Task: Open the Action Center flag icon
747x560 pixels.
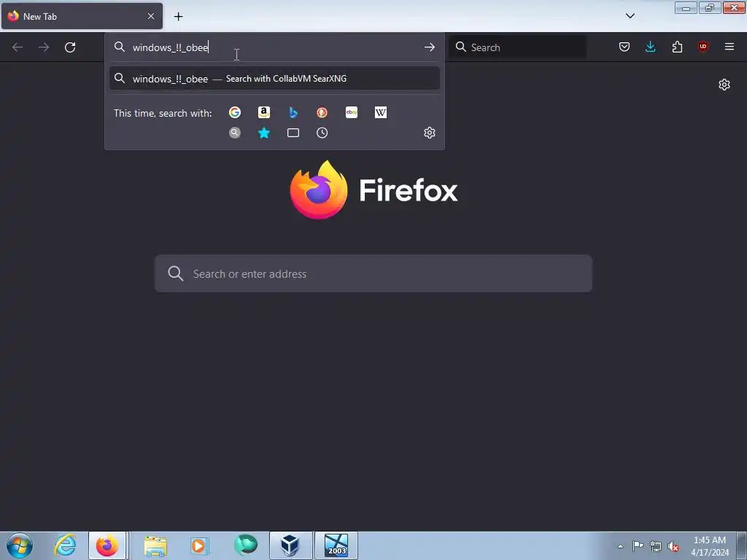Action: [638, 546]
